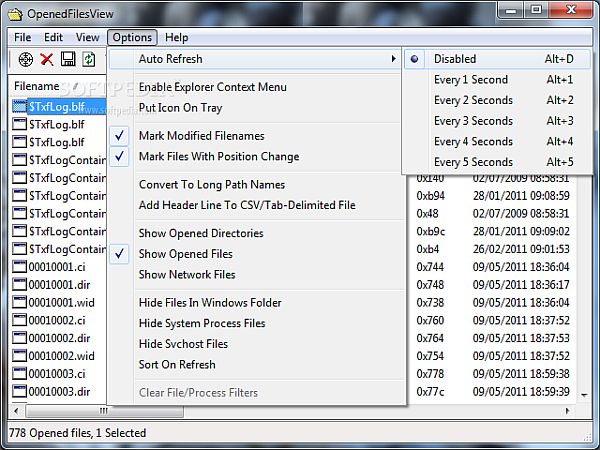Click the handle value 0x744
The width and height of the screenshot is (600, 450).
pos(430,267)
